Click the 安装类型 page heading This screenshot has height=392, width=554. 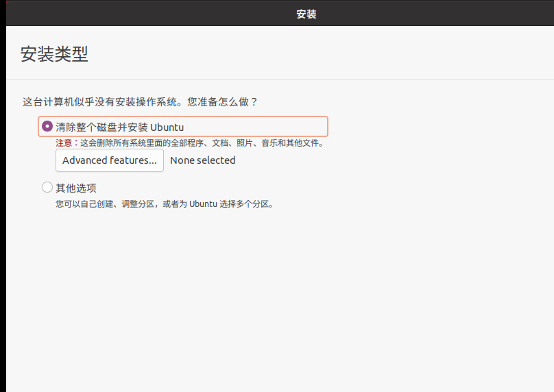pos(54,54)
